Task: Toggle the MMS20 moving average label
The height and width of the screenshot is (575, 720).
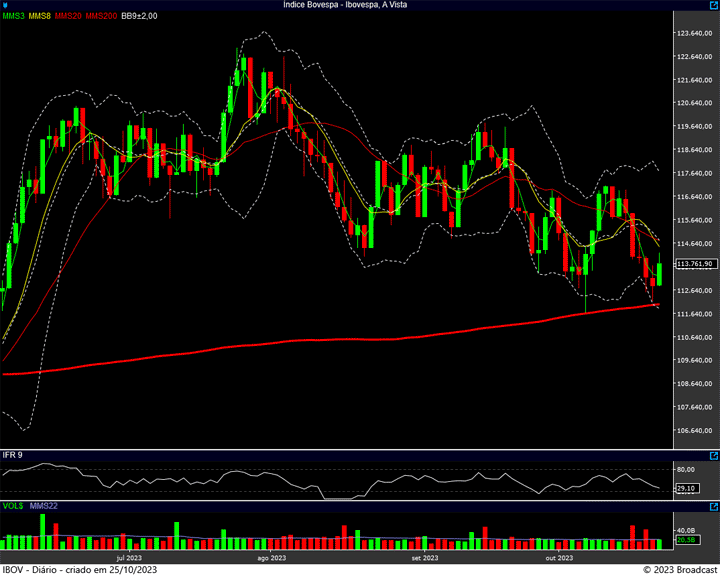Action: [68, 17]
